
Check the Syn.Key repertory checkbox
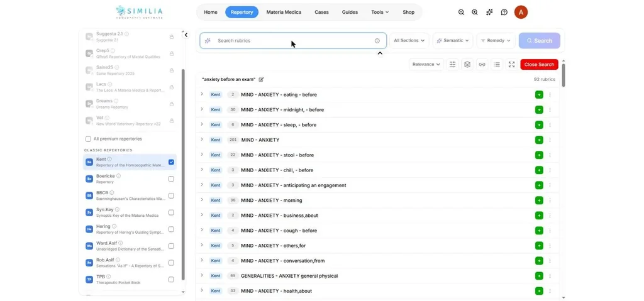pos(171,213)
